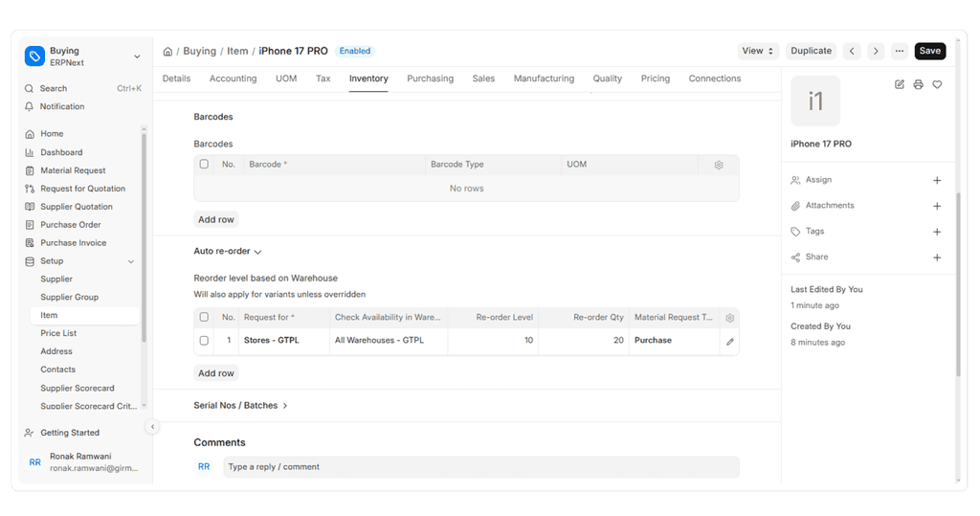Click the Duplicate button
The width and height of the screenshot is (980, 516).
[x=812, y=52]
